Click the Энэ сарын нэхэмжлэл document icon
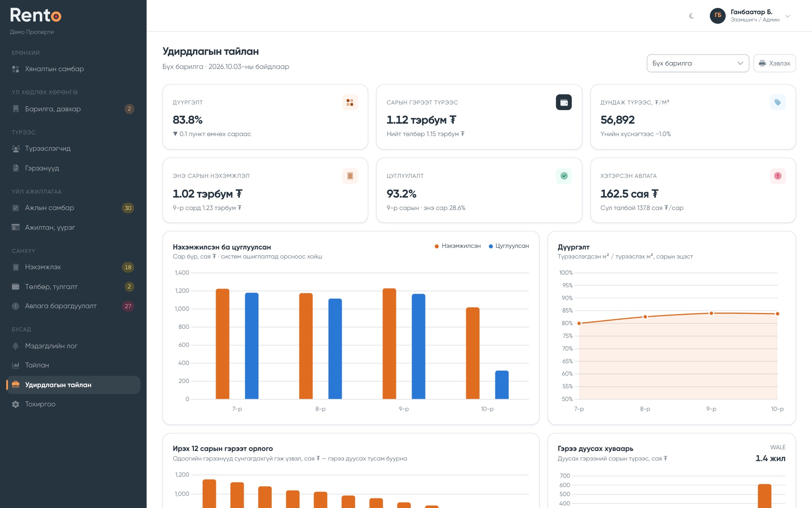The height and width of the screenshot is (508, 812). tap(350, 176)
